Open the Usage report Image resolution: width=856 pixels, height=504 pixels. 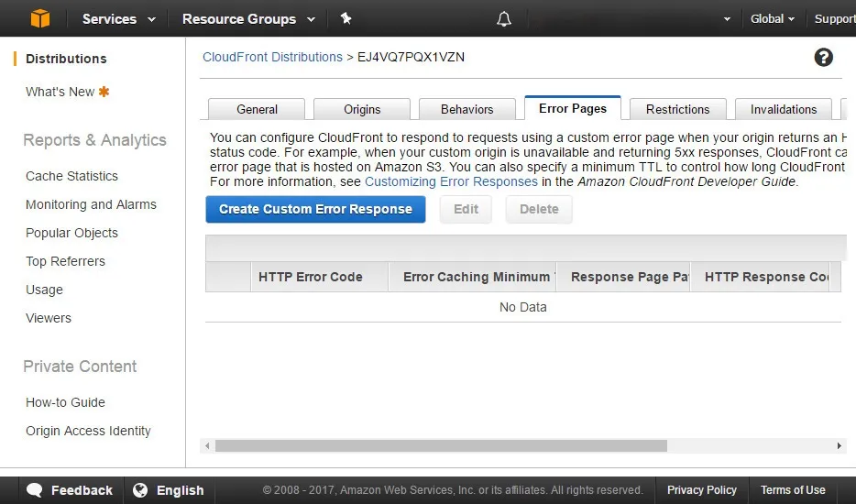44,290
